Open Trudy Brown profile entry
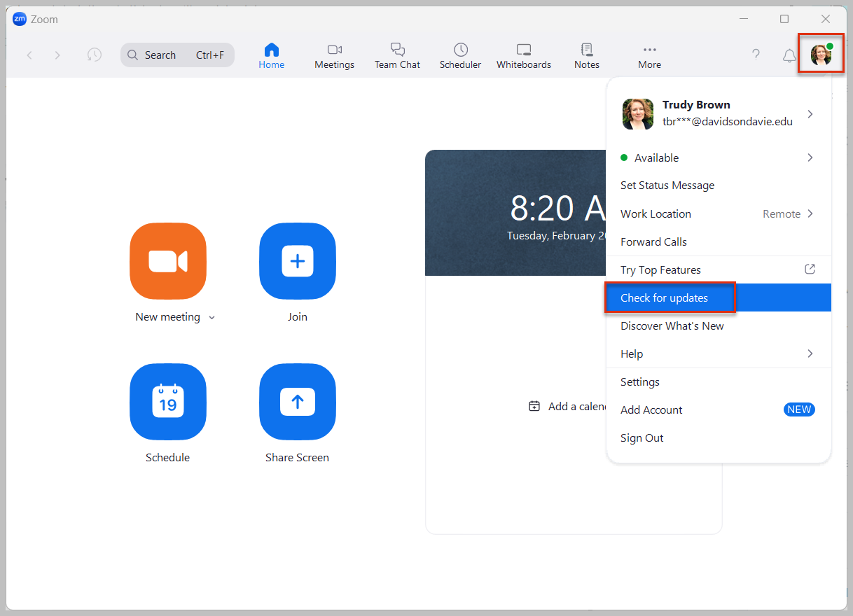This screenshot has width=853, height=616. (x=719, y=113)
